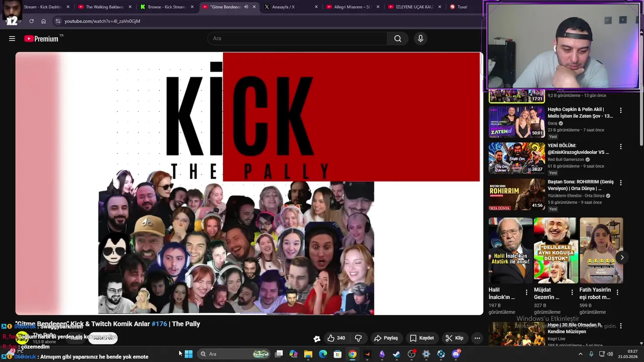Click the YouTube search magnifier button
This screenshot has height=362, width=644.
[x=397, y=39]
